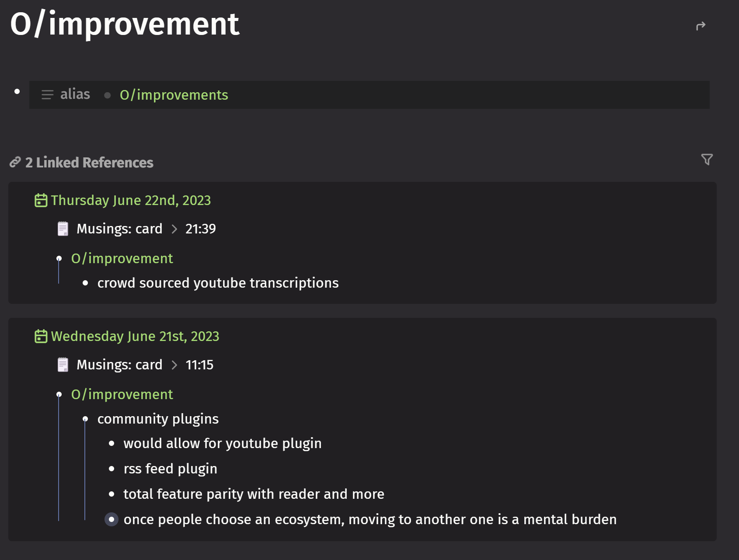Click the calendar icon for Thursday June 22nd
The image size is (739, 560).
point(41,200)
